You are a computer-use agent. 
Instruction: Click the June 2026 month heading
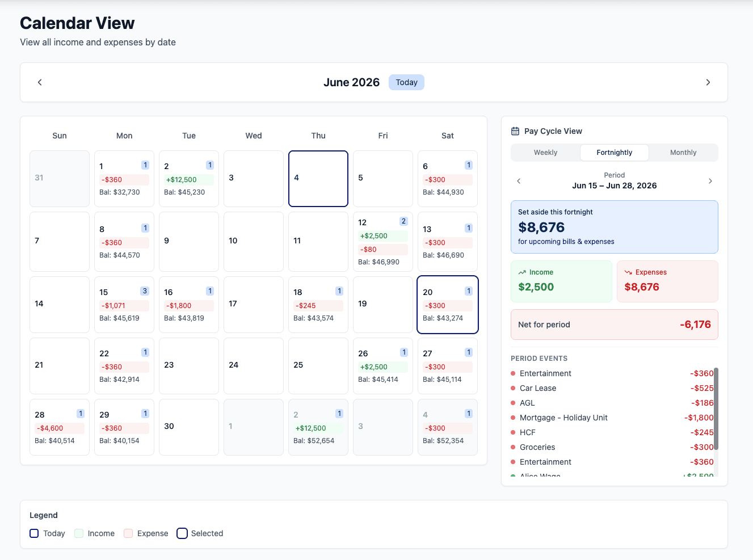(x=351, y=82)
